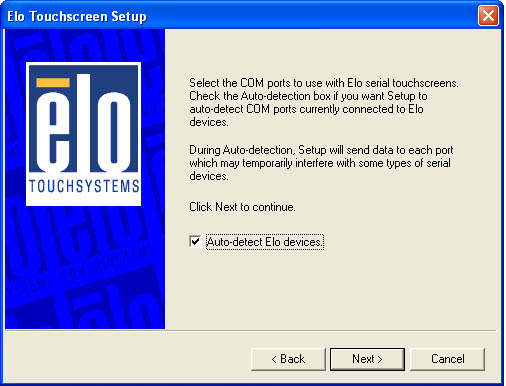This screenshot has width=506, height=386.
Task: Click the 'Click Next to continue.' text
Action: pos(242,207)
